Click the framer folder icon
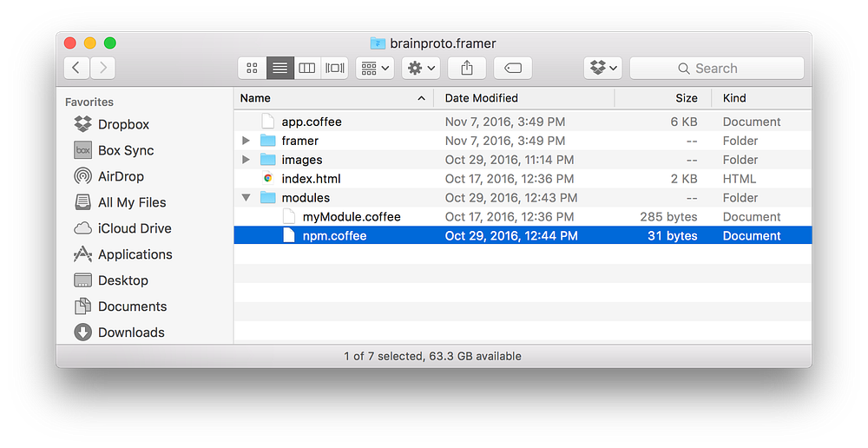This screenshot has width=868, height=448. (268, 141)
